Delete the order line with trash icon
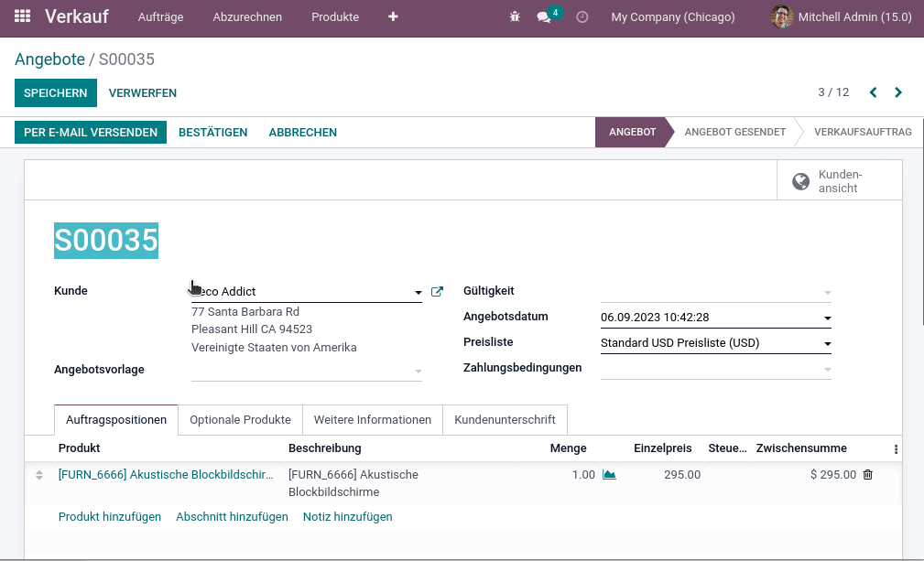 868,474
